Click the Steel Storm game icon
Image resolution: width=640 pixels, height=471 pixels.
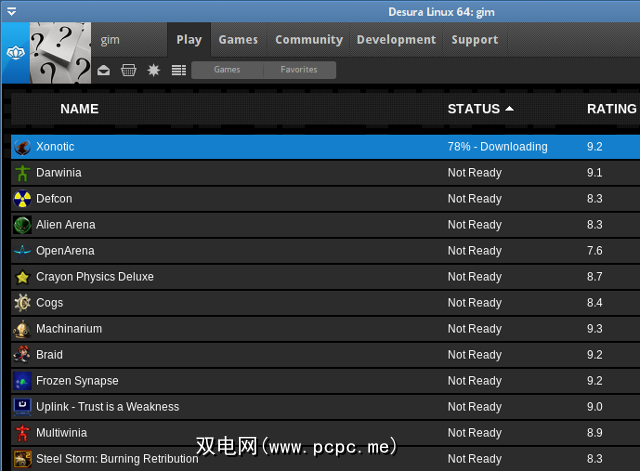tap(22, 459)
